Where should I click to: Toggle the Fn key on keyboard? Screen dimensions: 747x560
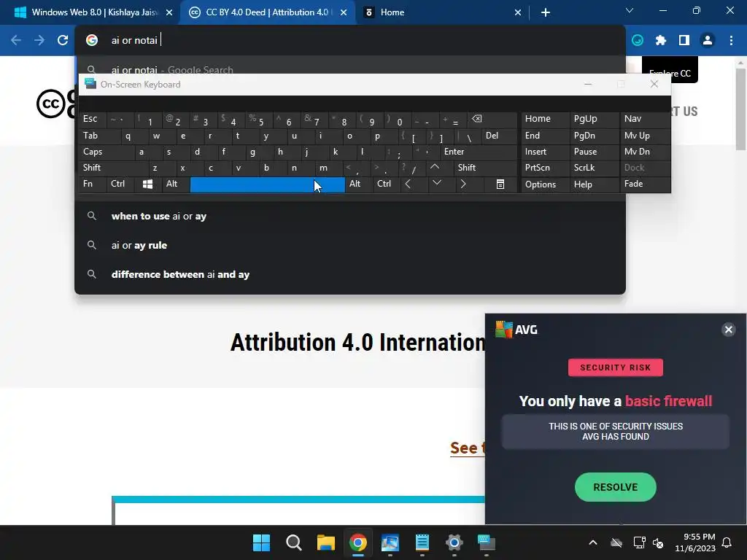pos(93,184)
